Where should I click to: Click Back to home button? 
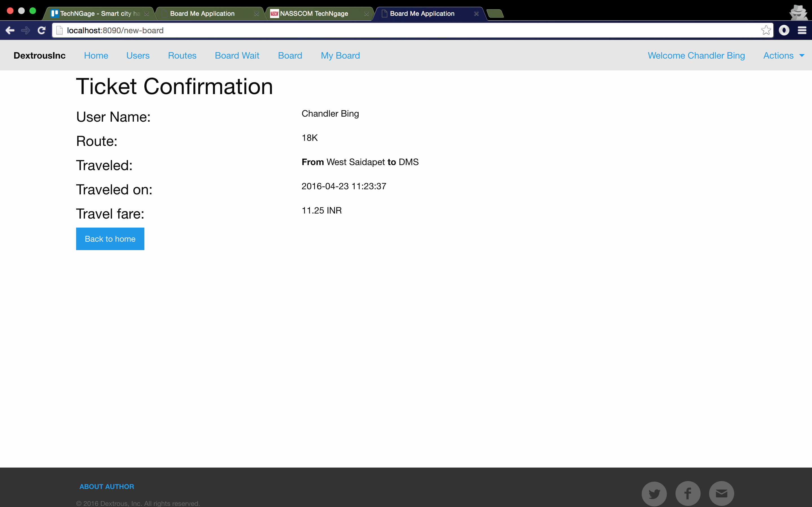pyautogui.click(x=110, y=238)
